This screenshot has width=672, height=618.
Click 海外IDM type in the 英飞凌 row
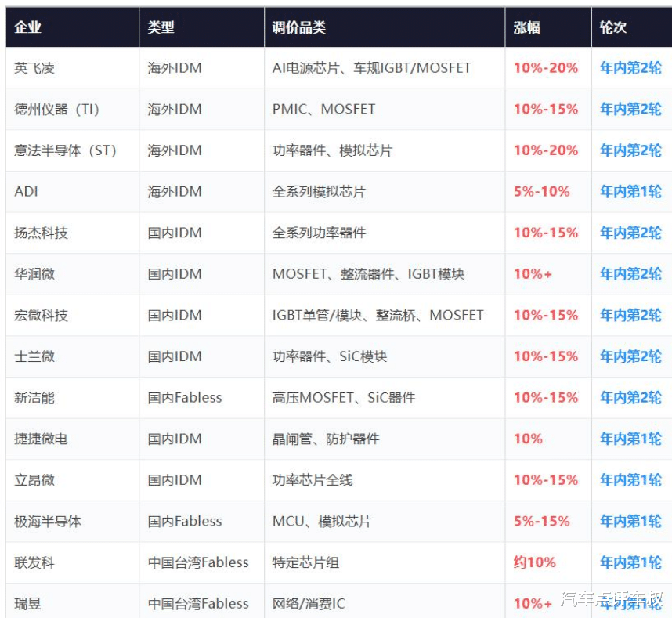175,68
